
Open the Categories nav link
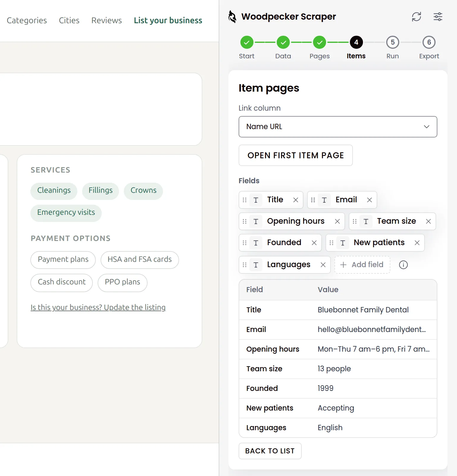[27, 20]
